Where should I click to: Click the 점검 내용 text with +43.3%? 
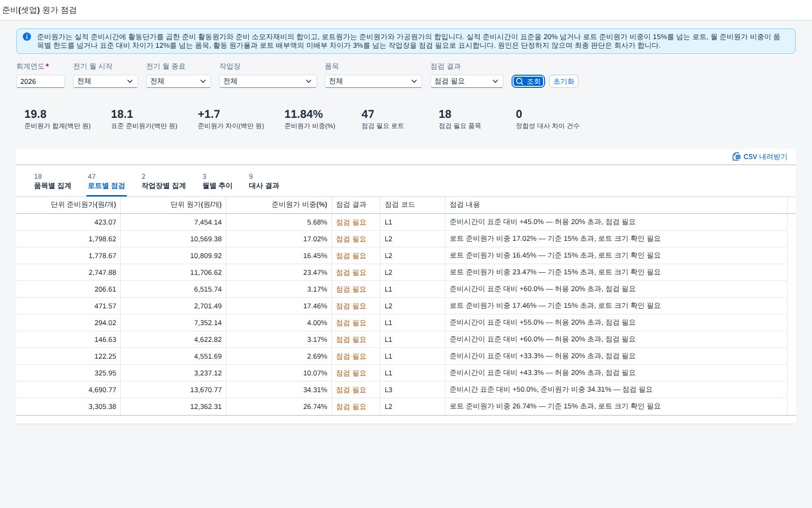tap(543, 373)
